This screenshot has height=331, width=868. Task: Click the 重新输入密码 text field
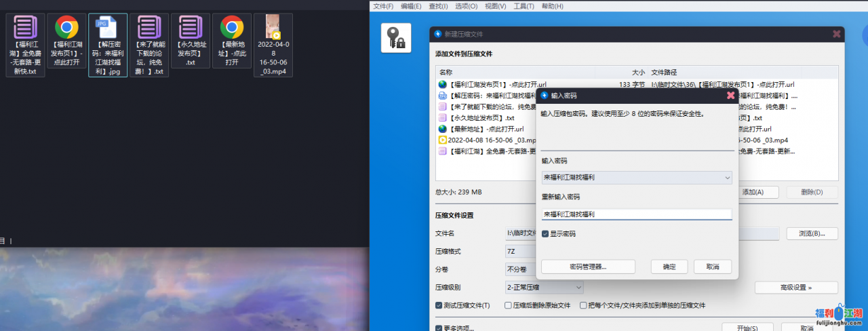(636, 214)
